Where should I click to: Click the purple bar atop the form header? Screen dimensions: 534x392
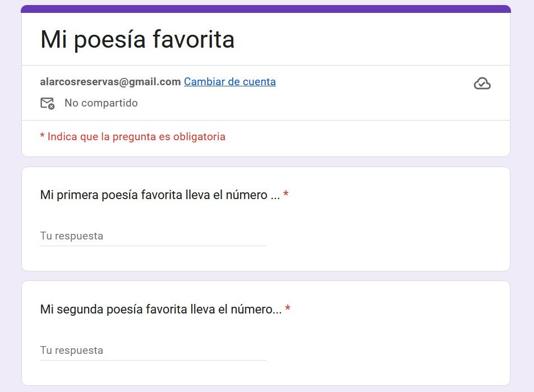(266, 8)
